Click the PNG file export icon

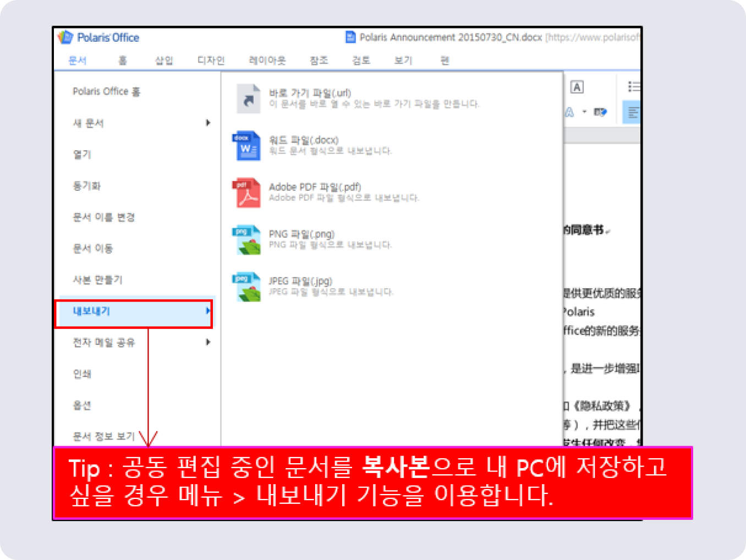[246, 240]
